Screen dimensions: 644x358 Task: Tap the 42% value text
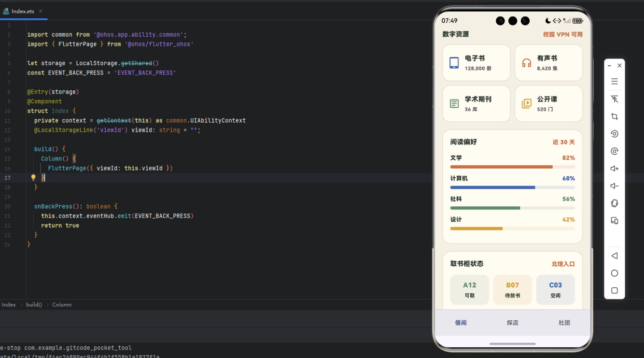(x=569, y=220)
